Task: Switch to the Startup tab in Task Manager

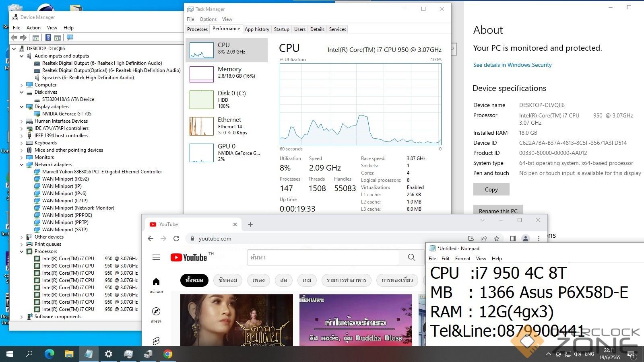Action: (281, 29)
